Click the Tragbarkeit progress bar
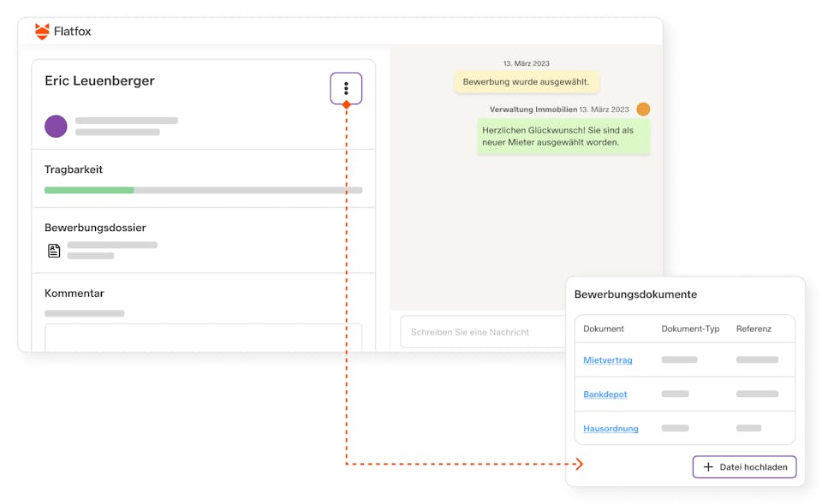822x504 pixels. pyautogui.click(x=203, y=190)
